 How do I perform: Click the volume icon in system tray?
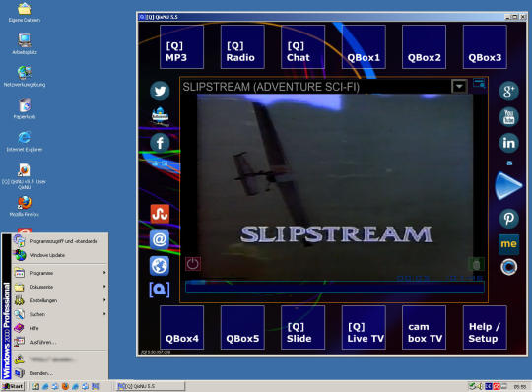480,386
